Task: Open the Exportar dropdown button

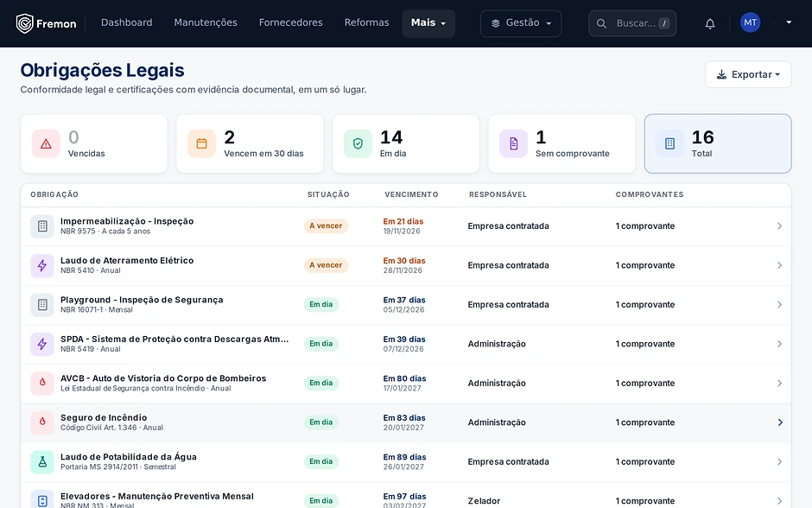Action: 748,74
